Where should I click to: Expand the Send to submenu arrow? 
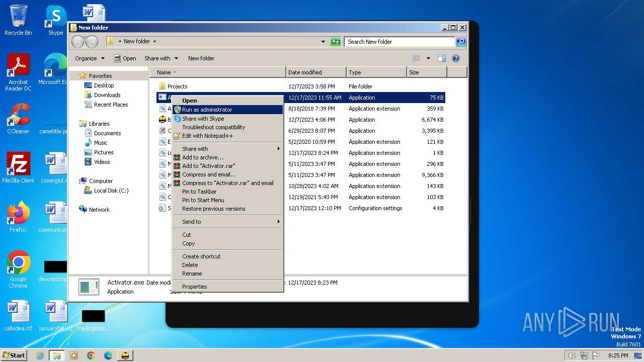pos(278,222)
